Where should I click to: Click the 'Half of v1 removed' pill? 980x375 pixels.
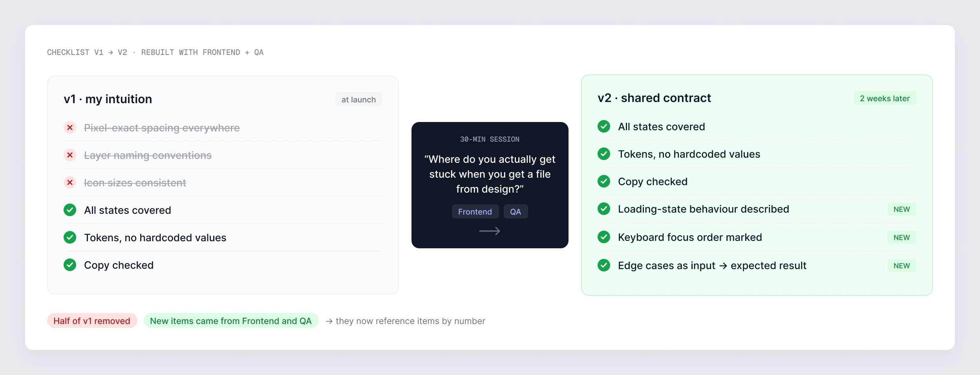tap(92, 320)
